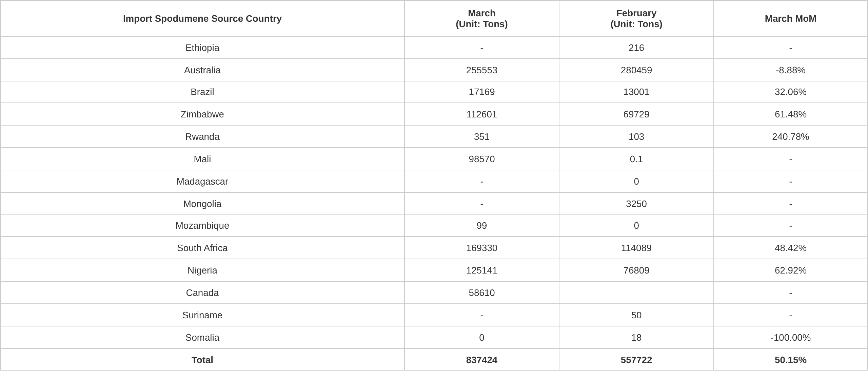Click Canada's March value 58610

[x=481, y=293]
